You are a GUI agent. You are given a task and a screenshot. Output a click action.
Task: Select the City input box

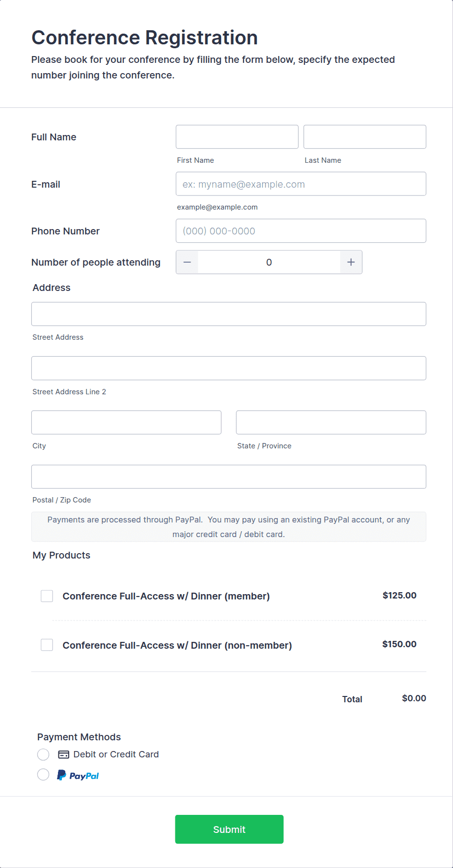pos(126,422)
